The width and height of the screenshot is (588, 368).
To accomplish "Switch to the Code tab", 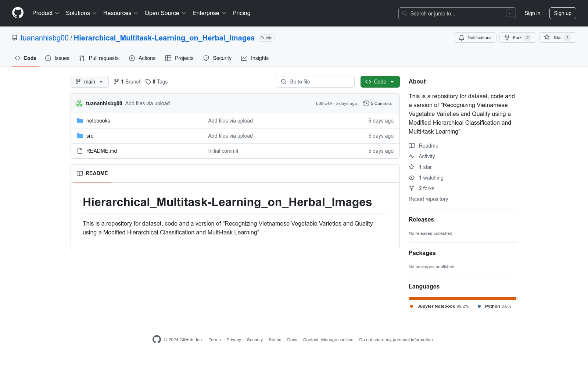I will (x=26, y=58).
